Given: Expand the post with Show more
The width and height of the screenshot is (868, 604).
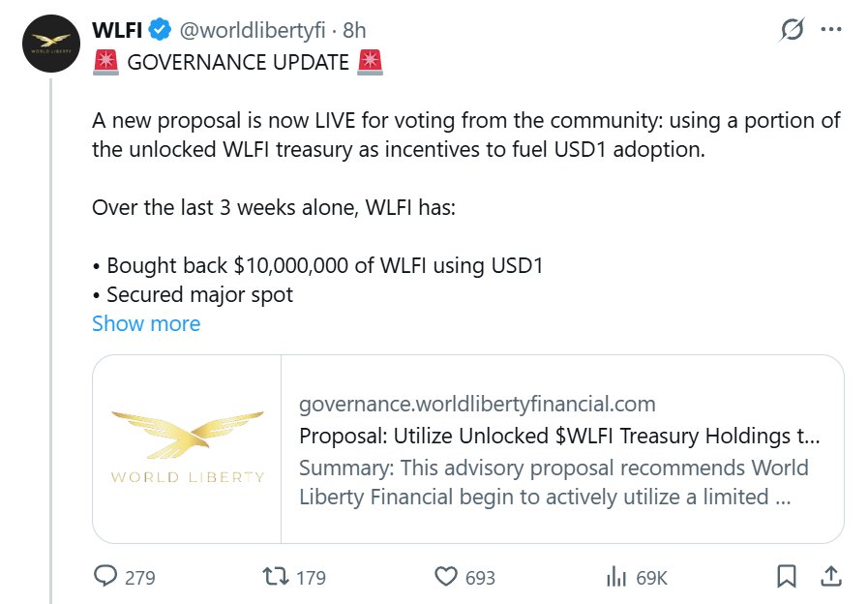Looking at the screenshot, I should pos(146,323).
